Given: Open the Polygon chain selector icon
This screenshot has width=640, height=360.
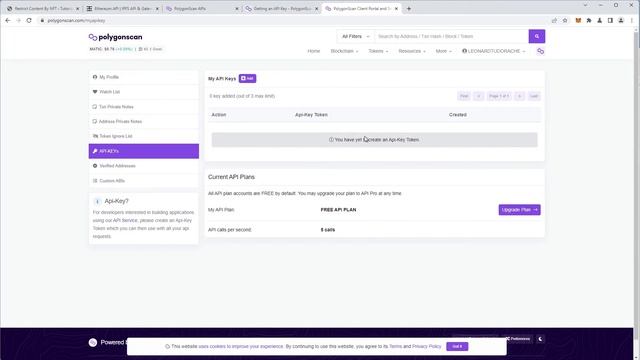Looking at the screenshot, I should point(540,51).
